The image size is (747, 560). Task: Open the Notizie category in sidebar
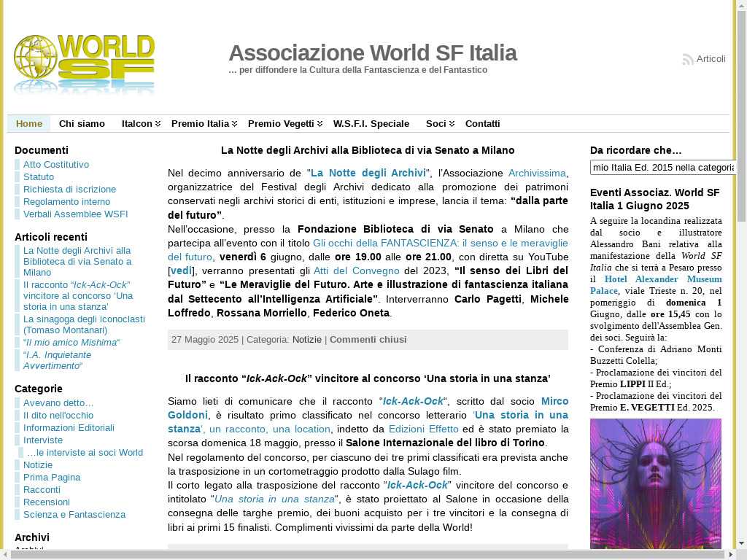pyautogui.click(x=38, y=464)
